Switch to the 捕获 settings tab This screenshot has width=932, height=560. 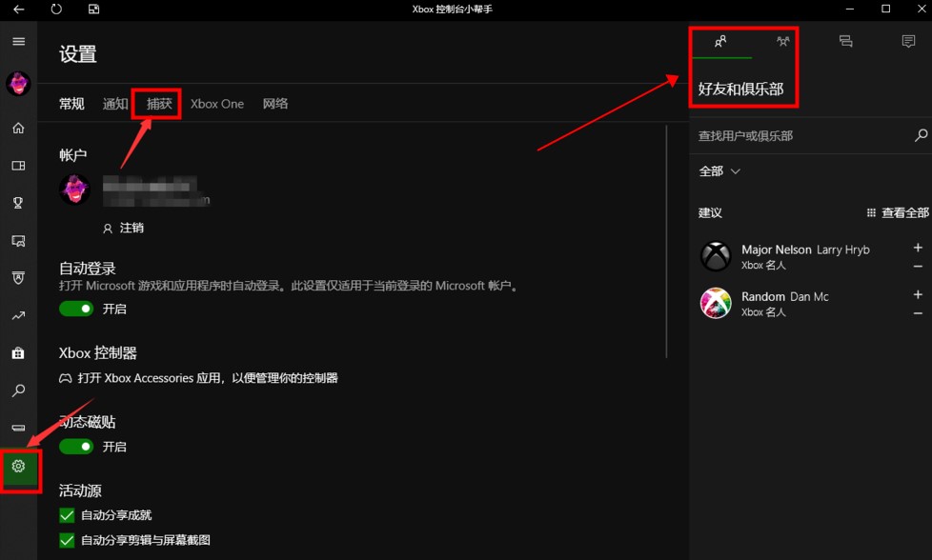point(155,103)
